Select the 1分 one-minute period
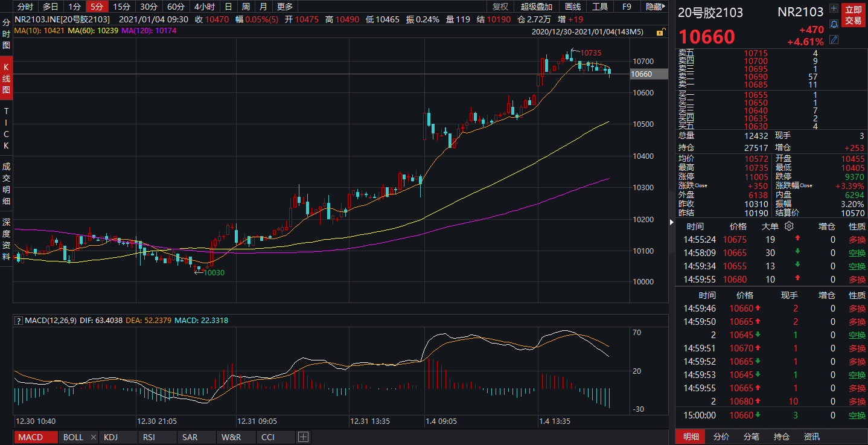This screenshot has height=445, width=868. [74, 7]
